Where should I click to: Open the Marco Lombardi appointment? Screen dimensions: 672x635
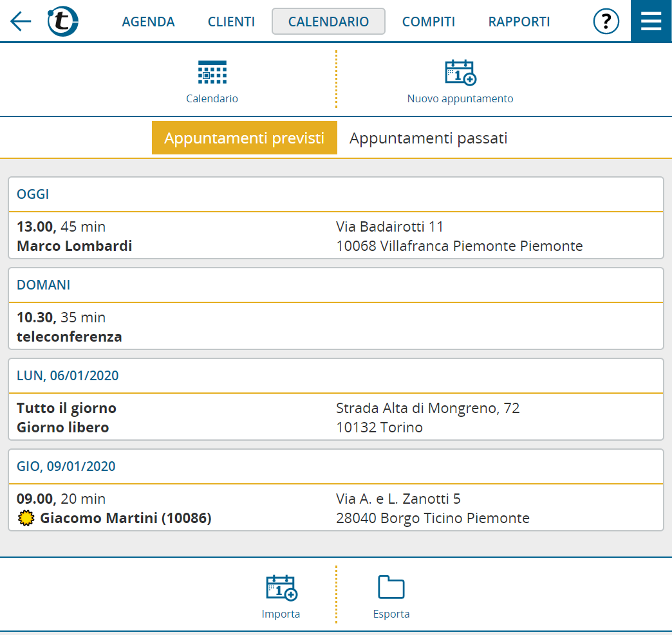click(336, 235)
